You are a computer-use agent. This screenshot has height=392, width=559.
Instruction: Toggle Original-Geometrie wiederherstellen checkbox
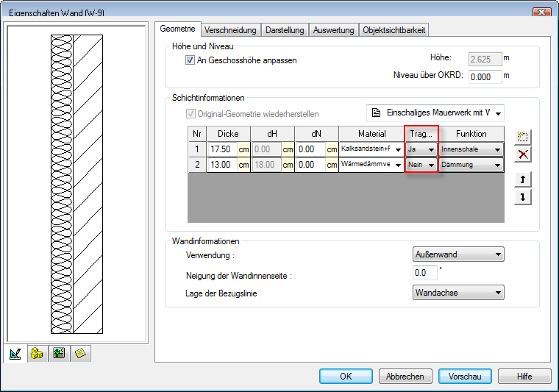tap(191, 114)
